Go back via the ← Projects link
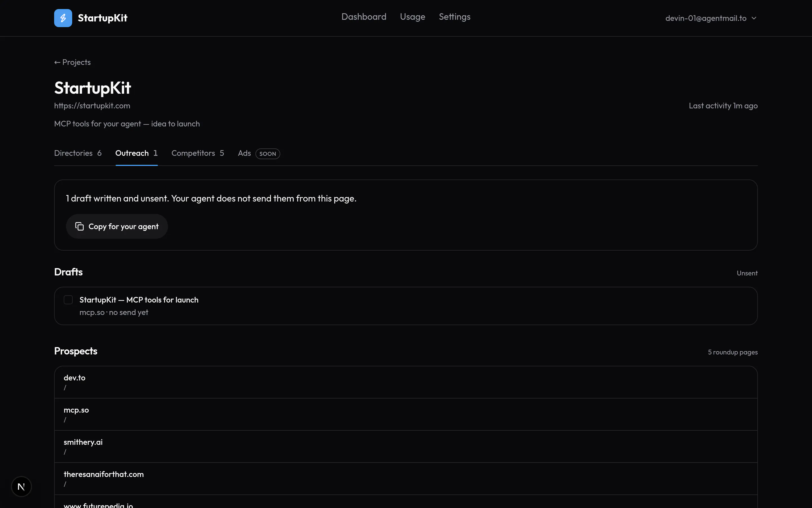812x508 pixels. (x=72, y=62)
